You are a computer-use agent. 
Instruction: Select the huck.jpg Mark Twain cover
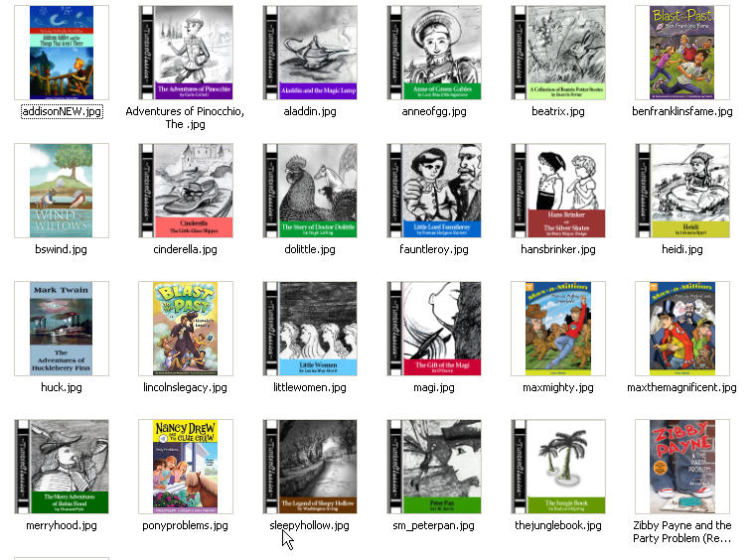pos(62,329)
